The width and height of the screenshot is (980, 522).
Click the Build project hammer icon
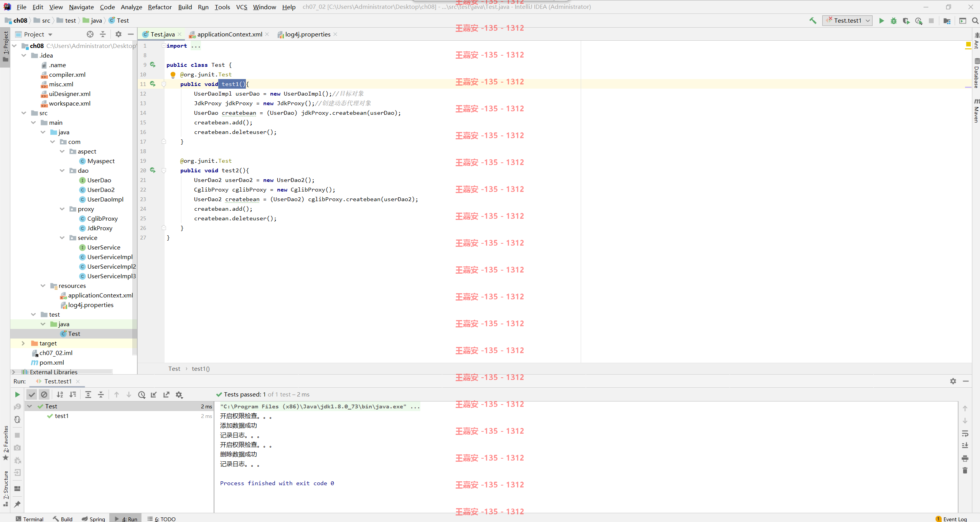[x=813, y=21]
